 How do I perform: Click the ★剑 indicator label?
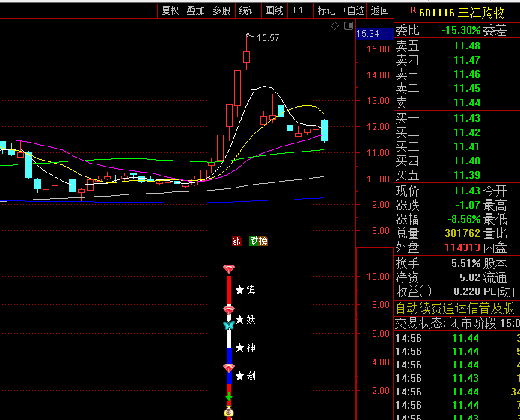245,376
